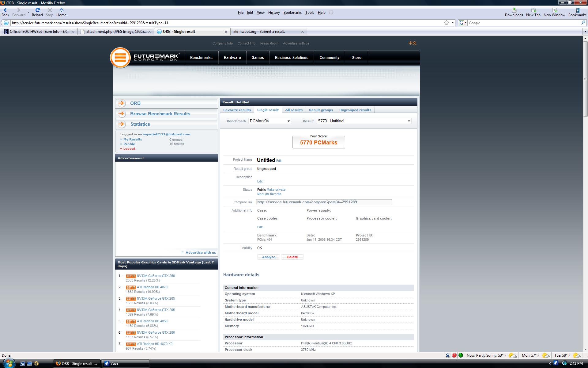Click the red alert status bar icon
This screenshot has height=368, width=588.
coord(454,355)
